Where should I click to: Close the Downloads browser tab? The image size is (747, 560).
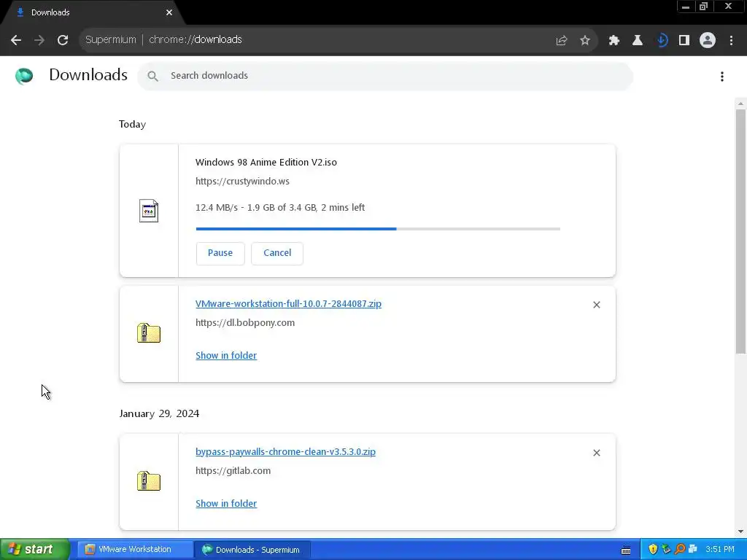click(169, 12)
